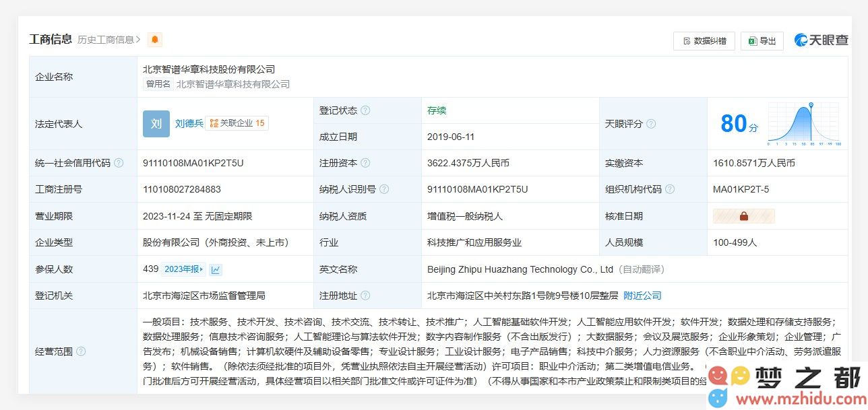This screenshot has width=868, height=410.
Task: Click help icon next to 注册地址
Action: pyautogui.click(x=365, y=296)
